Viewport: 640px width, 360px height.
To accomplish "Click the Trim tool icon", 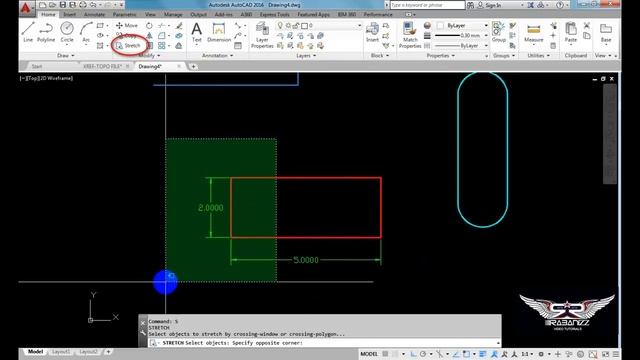I will point(162,25).
